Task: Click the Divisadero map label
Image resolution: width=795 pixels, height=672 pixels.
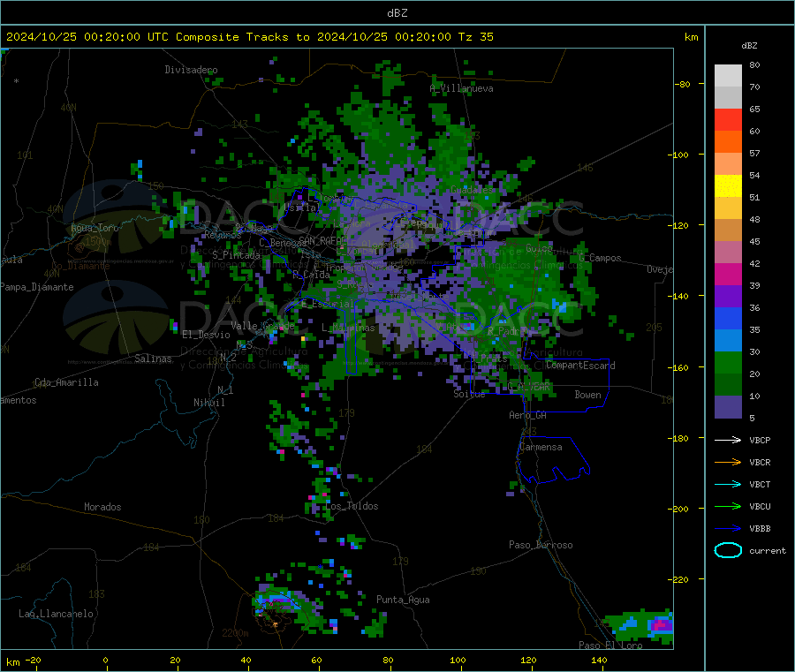Action: tap(191, 70)
